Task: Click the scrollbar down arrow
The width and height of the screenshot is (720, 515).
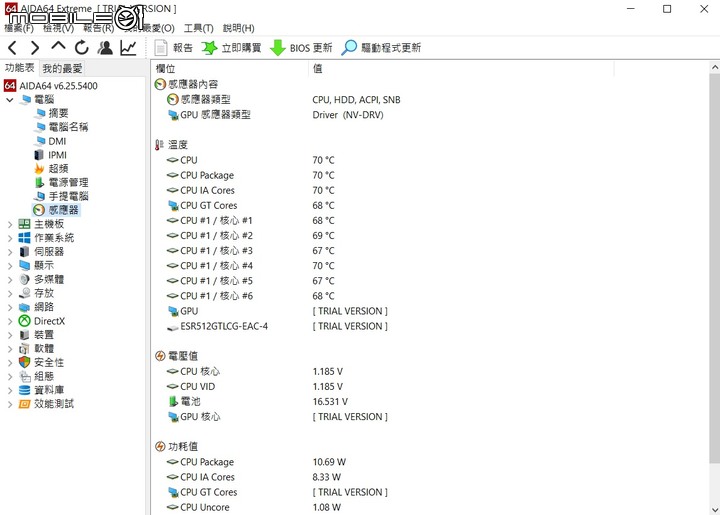Action: pyautogui.click(x=714, y=509)
